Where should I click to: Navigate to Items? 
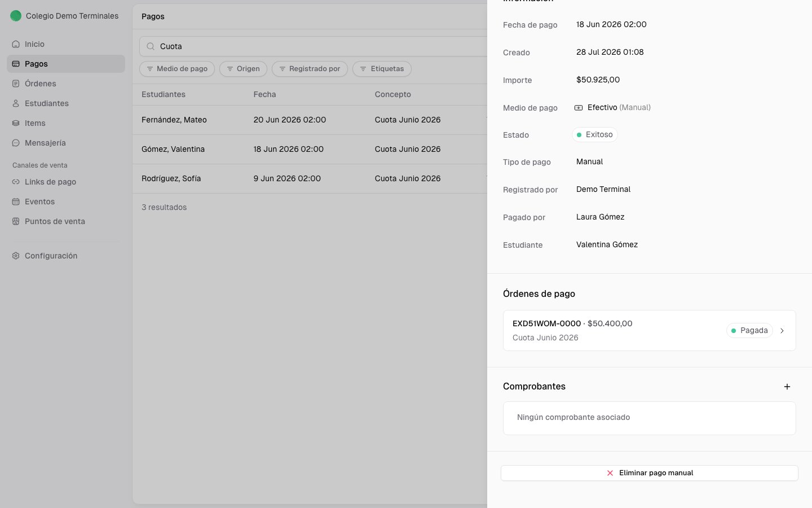tap(66, 123)
